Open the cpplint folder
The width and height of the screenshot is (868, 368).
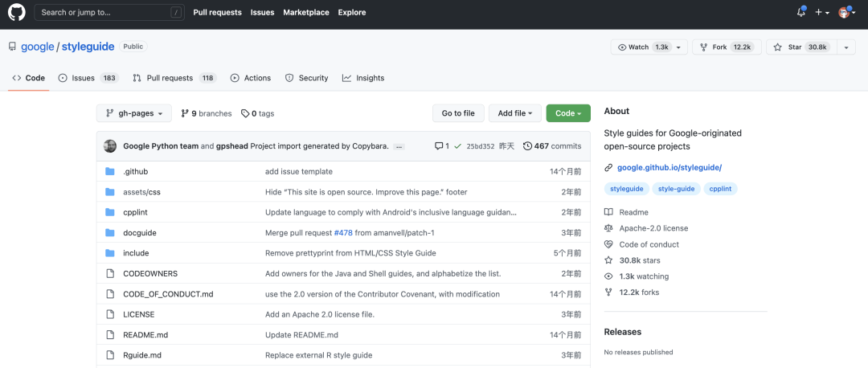click(x=135, y=212)
